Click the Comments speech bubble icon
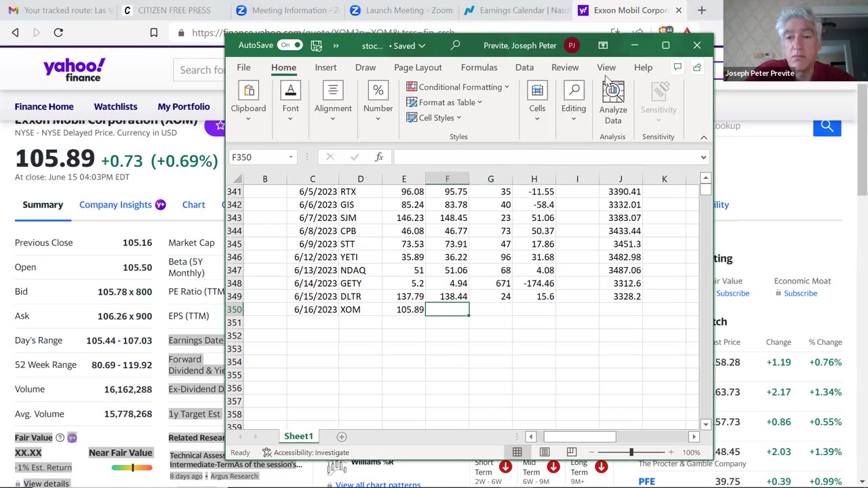868x488 pixels. pos(677,67)
